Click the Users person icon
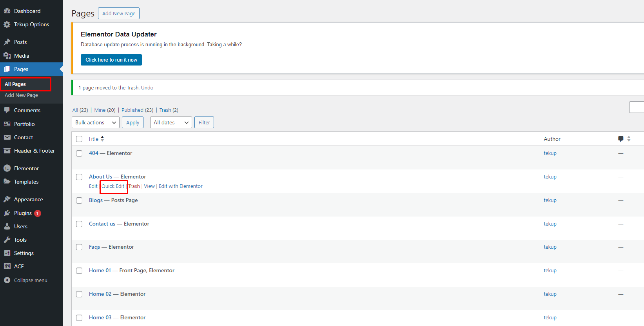 7,226
